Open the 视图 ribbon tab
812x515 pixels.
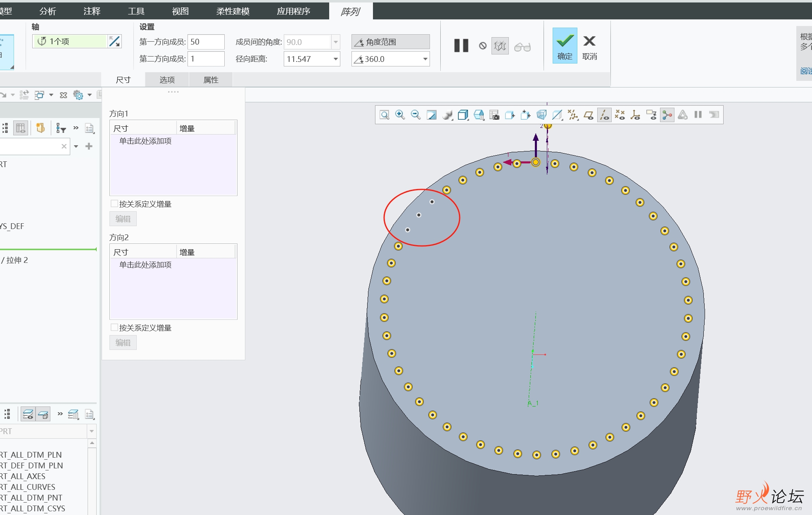point(180,11)
